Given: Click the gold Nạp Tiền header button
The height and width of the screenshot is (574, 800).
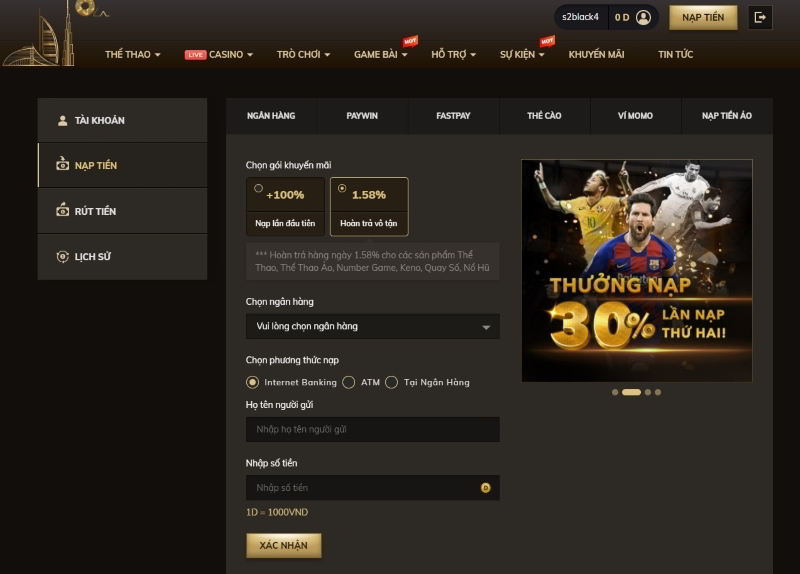Looking at the screenshot, I should coord(703,18).
